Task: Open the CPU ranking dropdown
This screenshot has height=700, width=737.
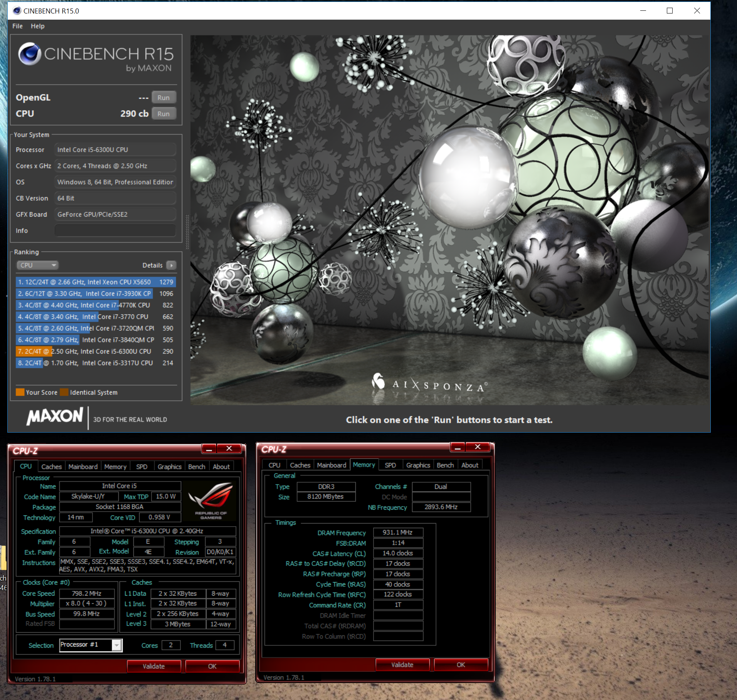Action: pos(37,265)
